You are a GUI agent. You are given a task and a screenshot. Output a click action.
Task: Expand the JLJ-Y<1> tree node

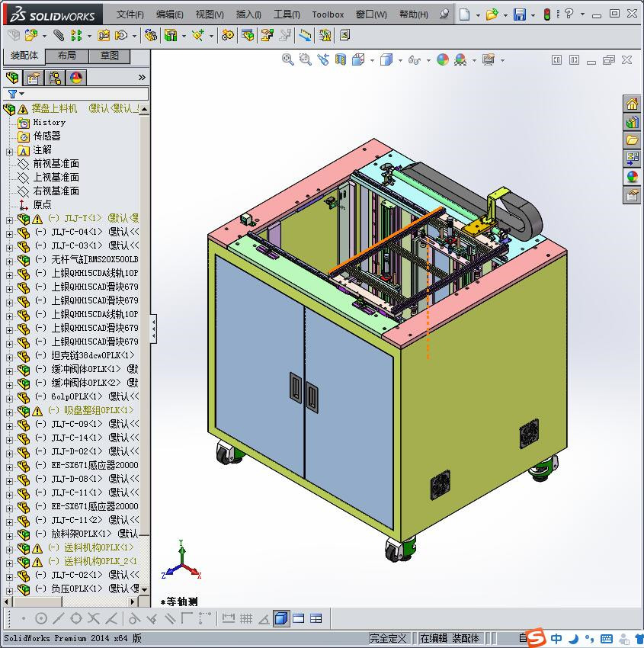tap(9, 220)
